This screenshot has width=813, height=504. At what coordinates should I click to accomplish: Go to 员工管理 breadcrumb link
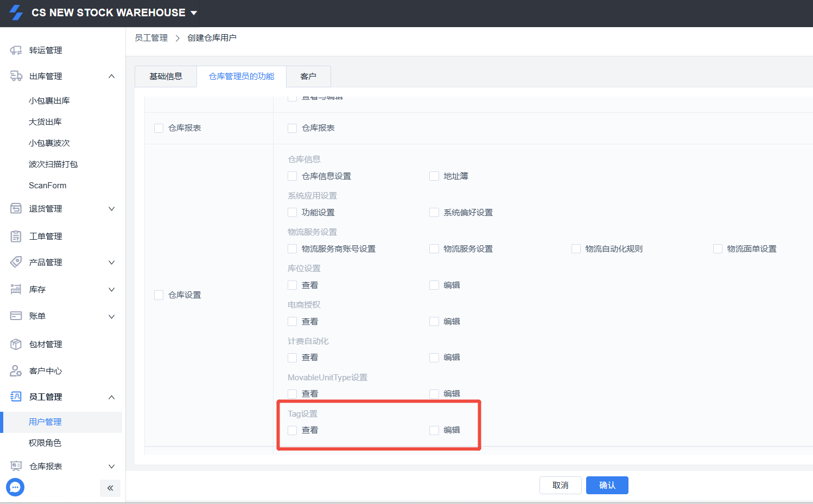coord(151,38)
